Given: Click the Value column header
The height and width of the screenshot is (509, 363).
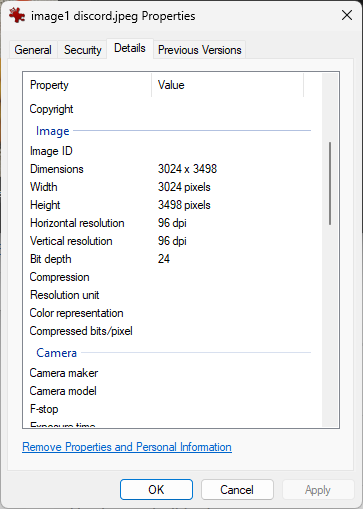Looking at the screenshot, I should click(228, 85).
